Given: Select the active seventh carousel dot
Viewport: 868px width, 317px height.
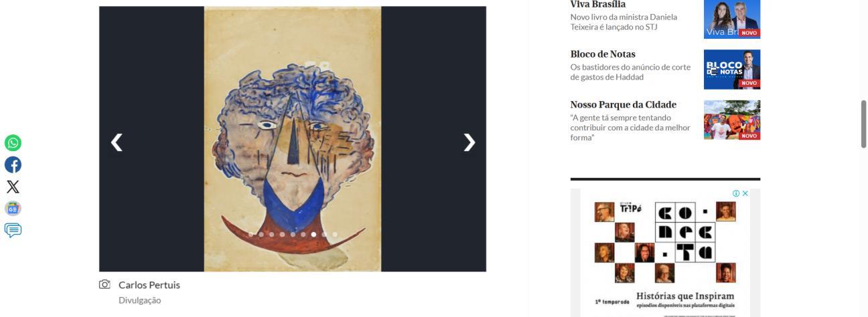Looking at the screenshot, I should click(313, 235).
